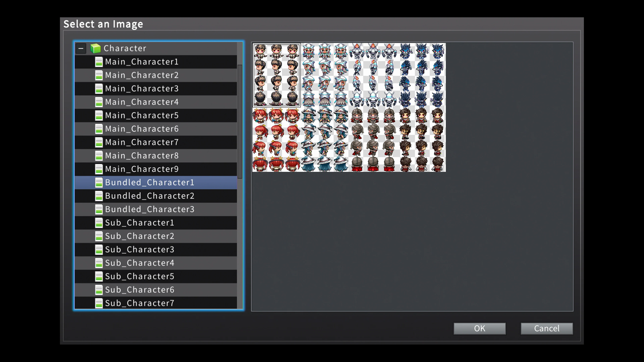Click the file icon beside Sub_Character1

tap(99, 223)
